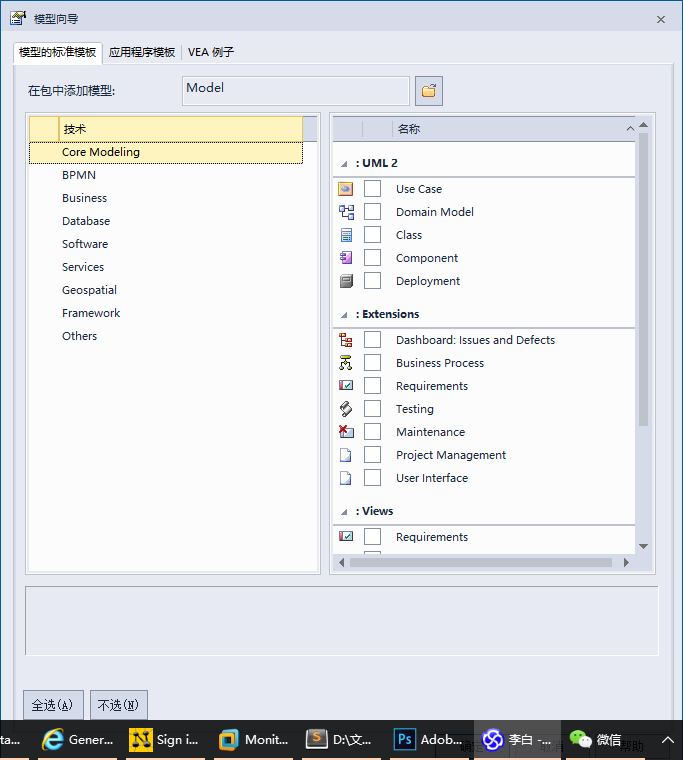Check the Project Management checkbox

point(372,455)
